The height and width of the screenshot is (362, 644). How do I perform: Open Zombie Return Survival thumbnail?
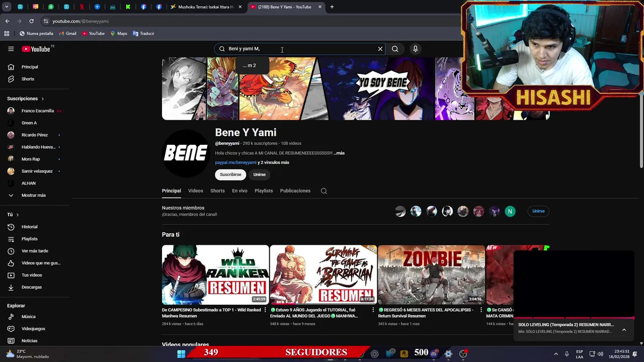431,275
